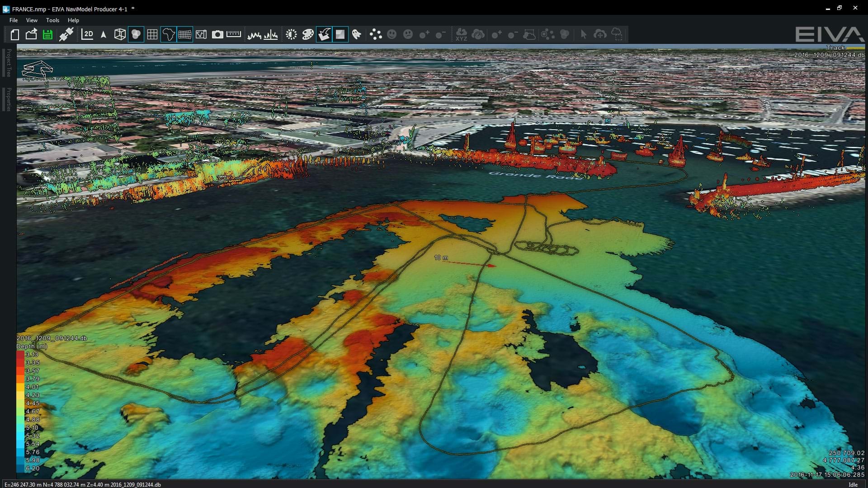Click the XYZ cloud export icon
868x488 pixels.
click(461, 34)
